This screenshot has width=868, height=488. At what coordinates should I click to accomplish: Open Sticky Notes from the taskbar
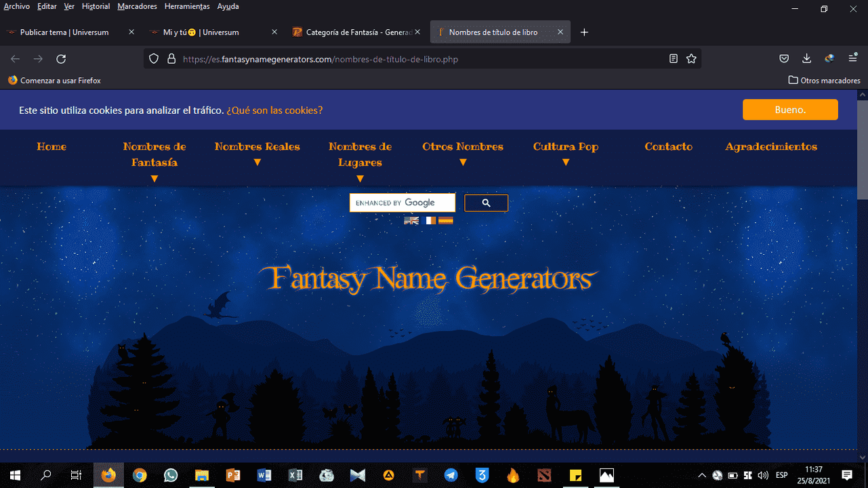tap(576, 475)
